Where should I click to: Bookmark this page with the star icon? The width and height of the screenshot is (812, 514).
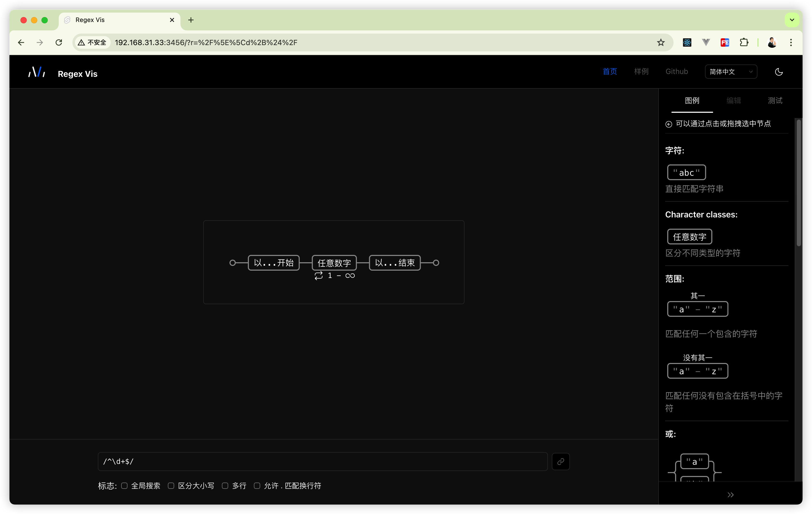(661, 42)
